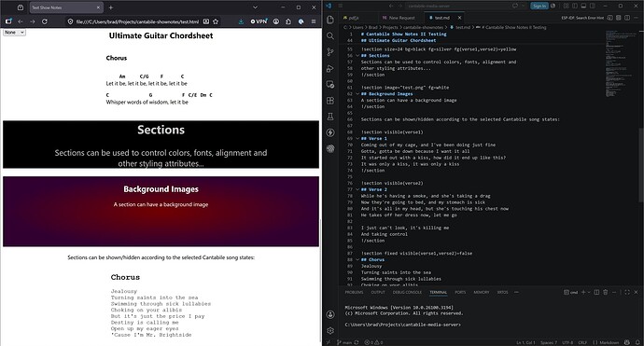Toggle primary side bar layout
Image resolution: width=644 pixels, height=346 pixels.
(575, 6)
